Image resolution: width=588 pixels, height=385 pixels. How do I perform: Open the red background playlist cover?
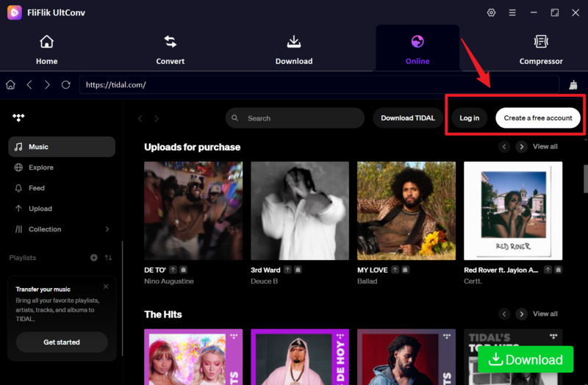tap(406, 357)
